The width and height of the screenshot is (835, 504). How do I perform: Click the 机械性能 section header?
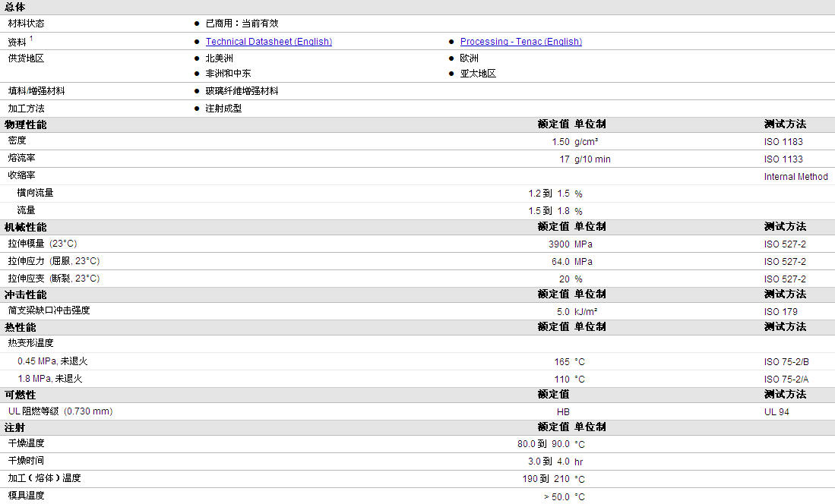[x=26, y=227]
